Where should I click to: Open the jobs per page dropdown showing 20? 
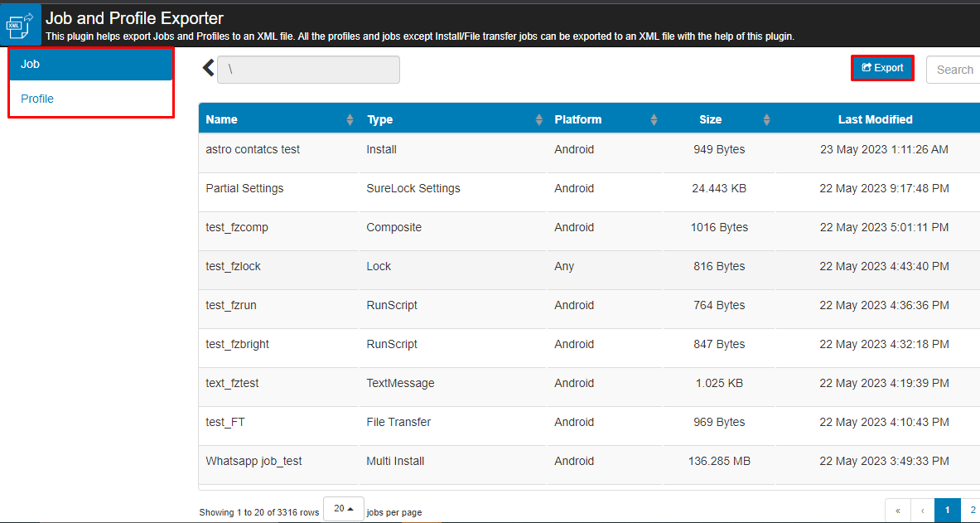(343, 508)
